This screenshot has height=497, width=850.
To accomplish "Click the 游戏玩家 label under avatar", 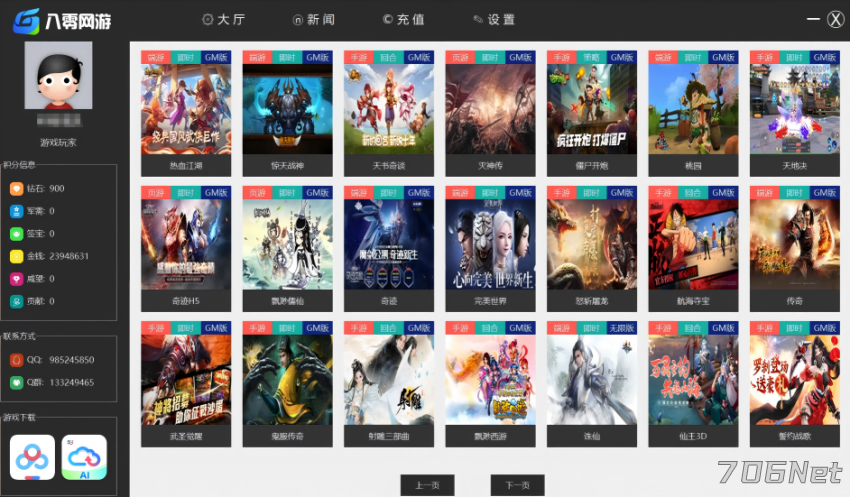I will 59,143.
